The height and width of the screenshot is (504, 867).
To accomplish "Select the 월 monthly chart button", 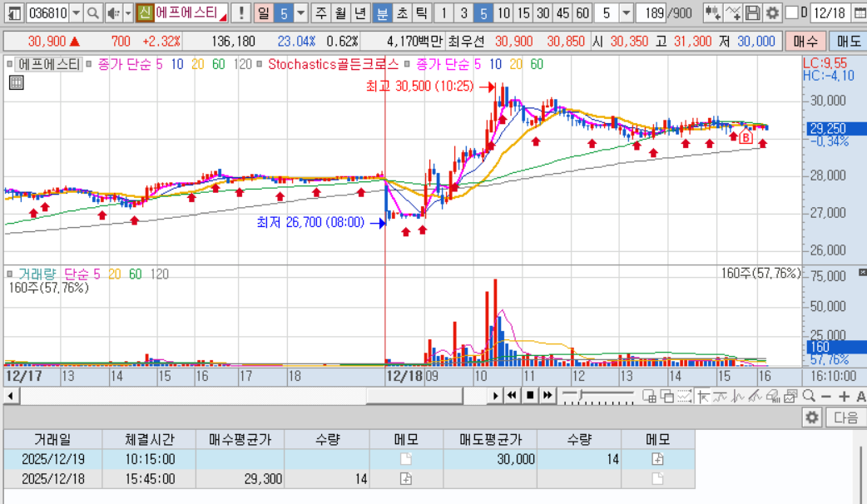I will (x=340, y=12).
